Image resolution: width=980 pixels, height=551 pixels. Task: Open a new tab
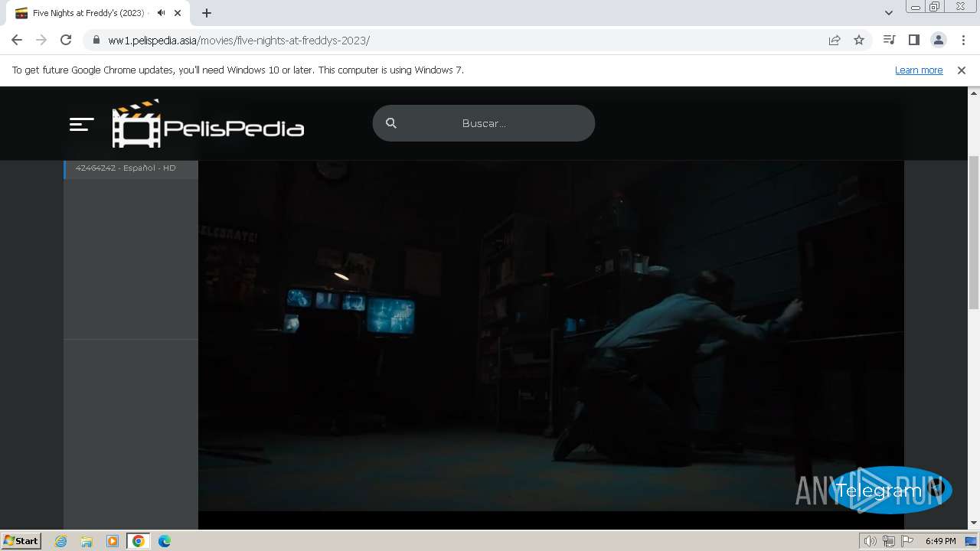pyautogui.click(x=207, y=13)
